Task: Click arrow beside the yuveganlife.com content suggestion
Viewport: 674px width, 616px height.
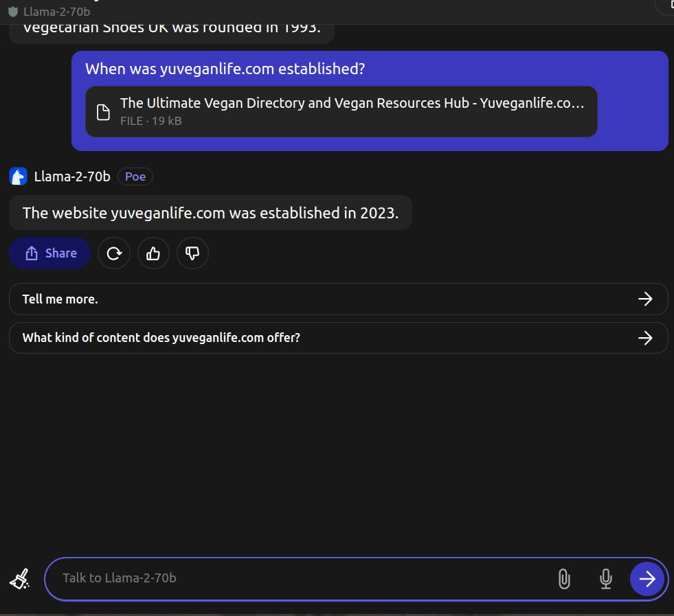Action: [x=645, y=338]
